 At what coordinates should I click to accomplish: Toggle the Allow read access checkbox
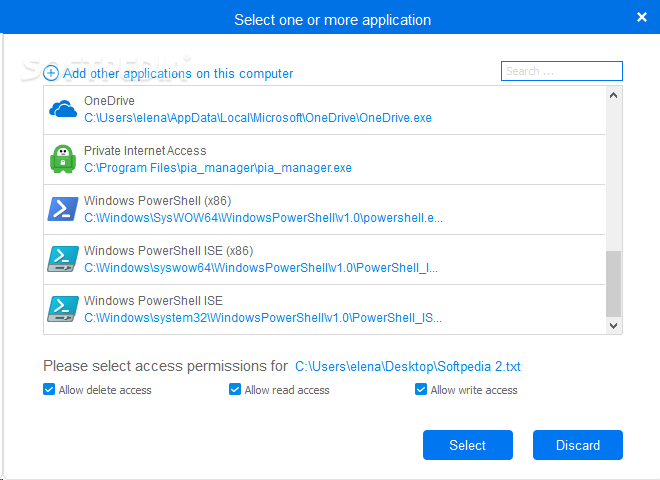pyautogui.click(x=235, y=390)
